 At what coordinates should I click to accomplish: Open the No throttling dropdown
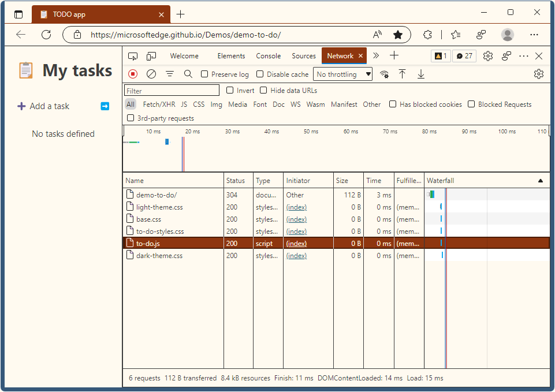[x=342, y=74]
